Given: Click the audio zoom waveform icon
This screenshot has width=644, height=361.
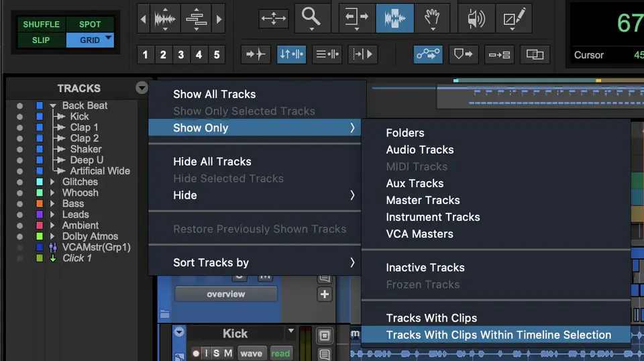Looking at the screenshot, I should coord(165,19).
